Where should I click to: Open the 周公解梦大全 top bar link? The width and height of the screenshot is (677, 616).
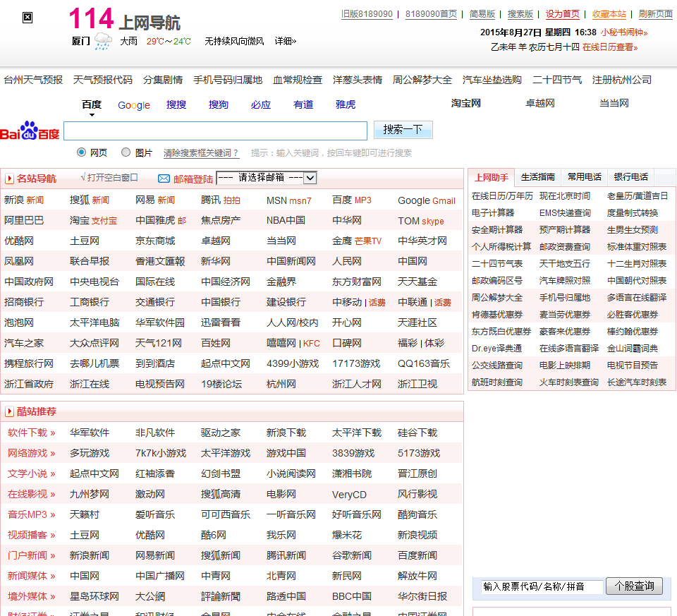(x=422, y=80)
